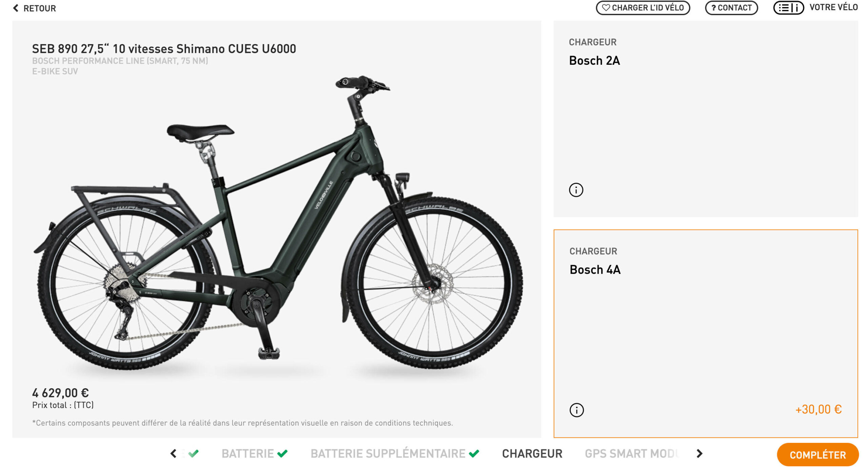Open the Batterie Supplémentaire step
Screen dimensions: 868x470
[x=388, y=454]
